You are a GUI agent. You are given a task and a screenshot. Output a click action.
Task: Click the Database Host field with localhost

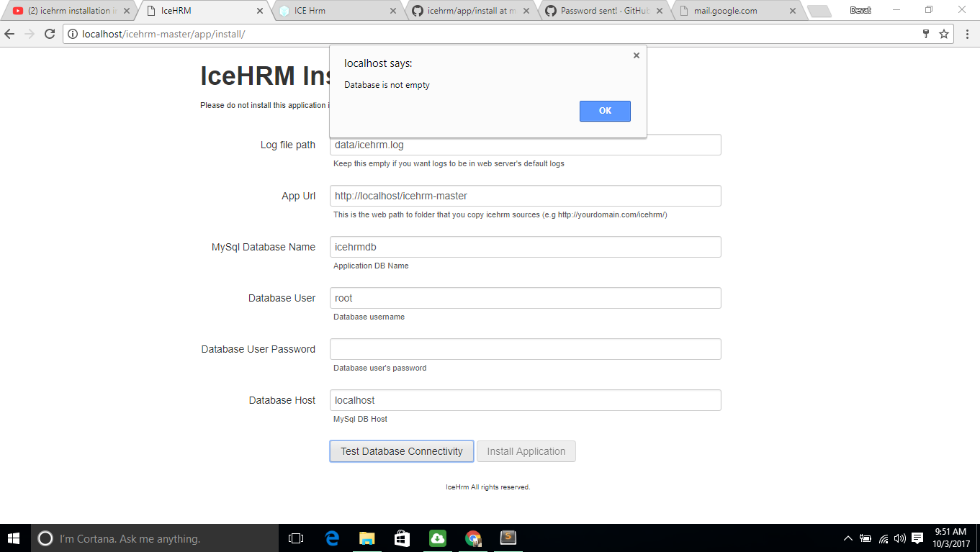tap(526, 400)
